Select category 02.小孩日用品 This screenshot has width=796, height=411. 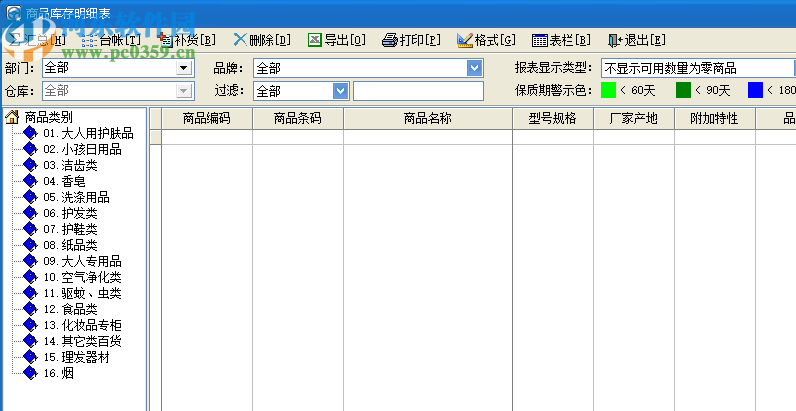point(82,150)
